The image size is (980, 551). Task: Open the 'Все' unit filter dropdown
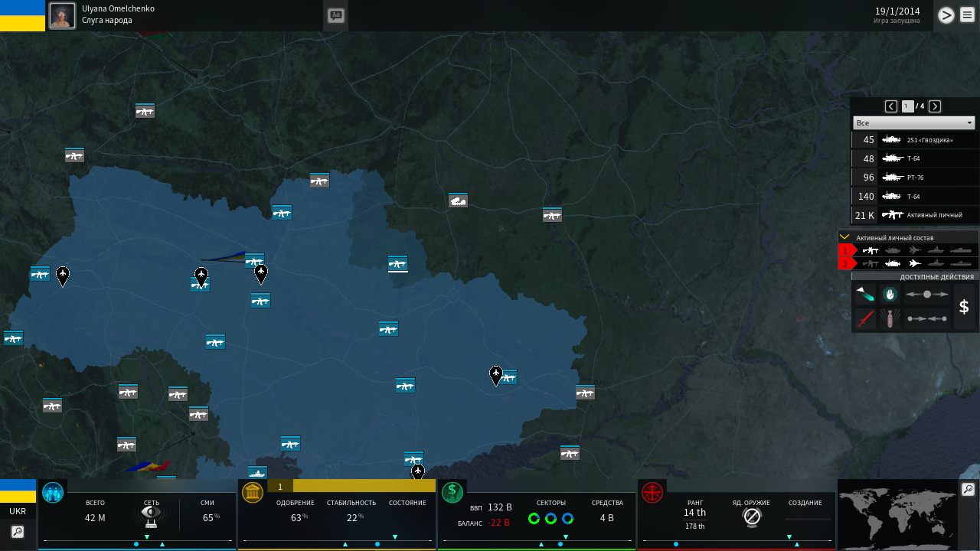coord(913,122)
